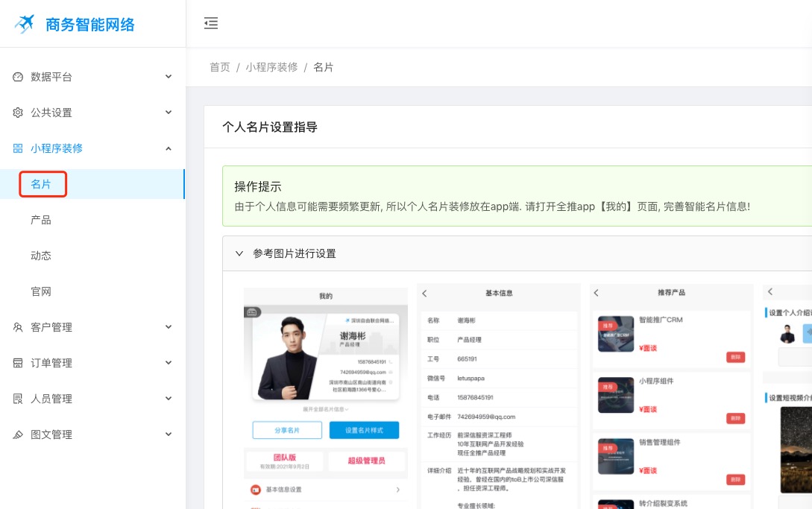Click the 智能推广CRM product thumbnail

(616, 334)
